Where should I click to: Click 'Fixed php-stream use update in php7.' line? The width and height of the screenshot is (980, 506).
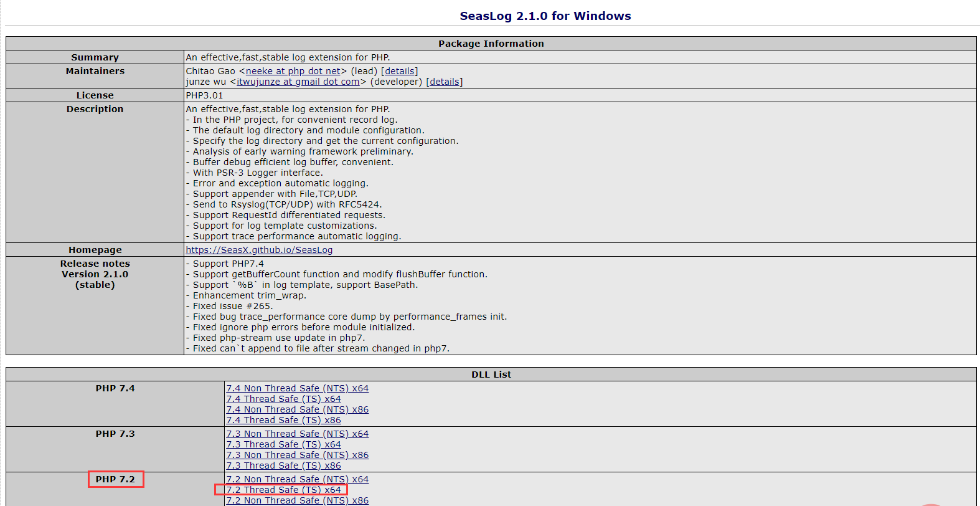275,338
